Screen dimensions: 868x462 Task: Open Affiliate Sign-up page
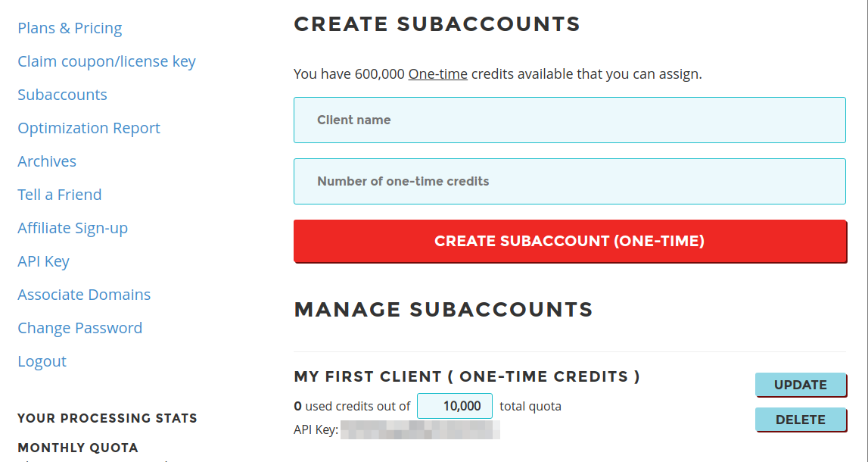[x=73, y=228]
